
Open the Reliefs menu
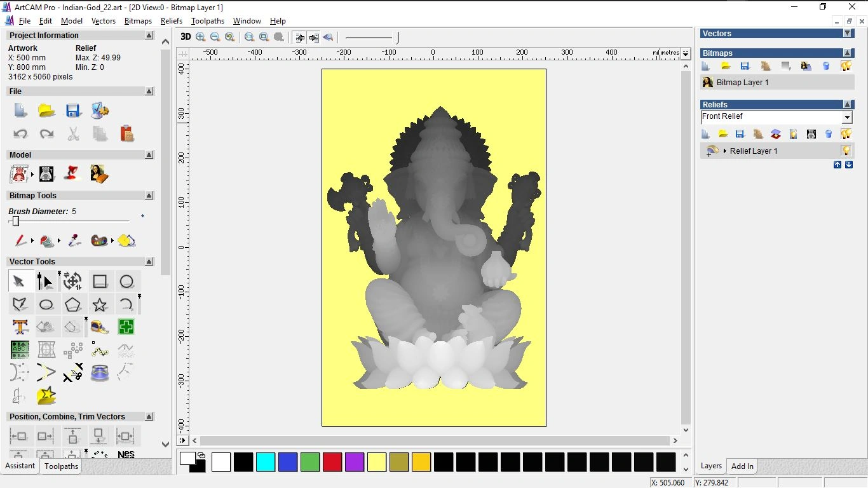click(x=172, y=21)
